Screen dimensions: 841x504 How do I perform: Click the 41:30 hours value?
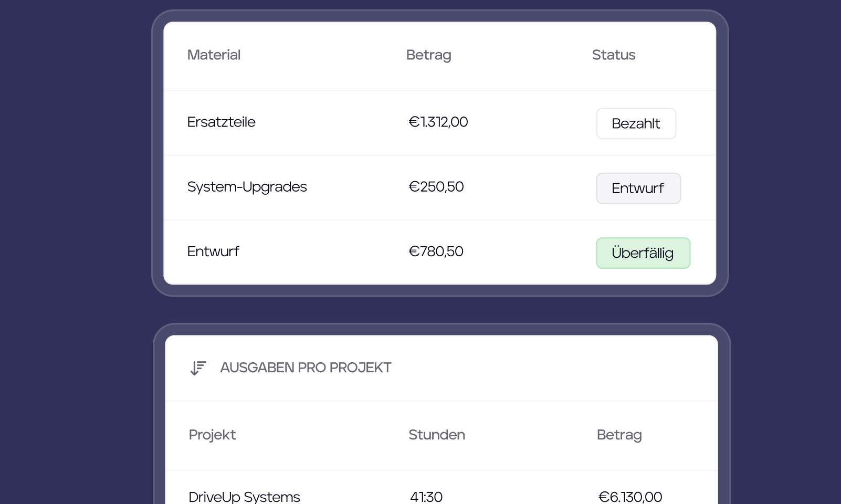[x=426, y=497]
